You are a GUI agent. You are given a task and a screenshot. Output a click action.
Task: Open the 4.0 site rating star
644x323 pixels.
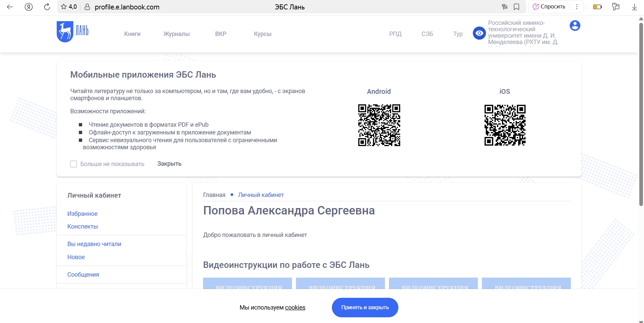[68, 6]
